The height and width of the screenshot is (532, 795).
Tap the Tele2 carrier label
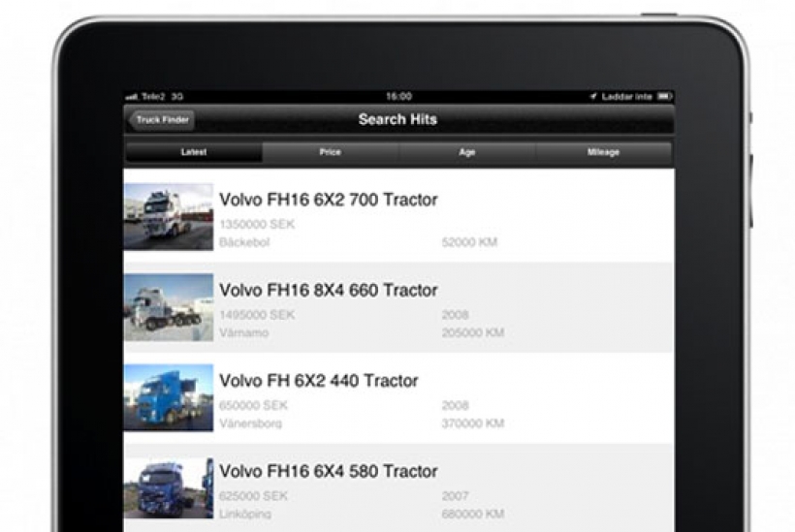153,96
